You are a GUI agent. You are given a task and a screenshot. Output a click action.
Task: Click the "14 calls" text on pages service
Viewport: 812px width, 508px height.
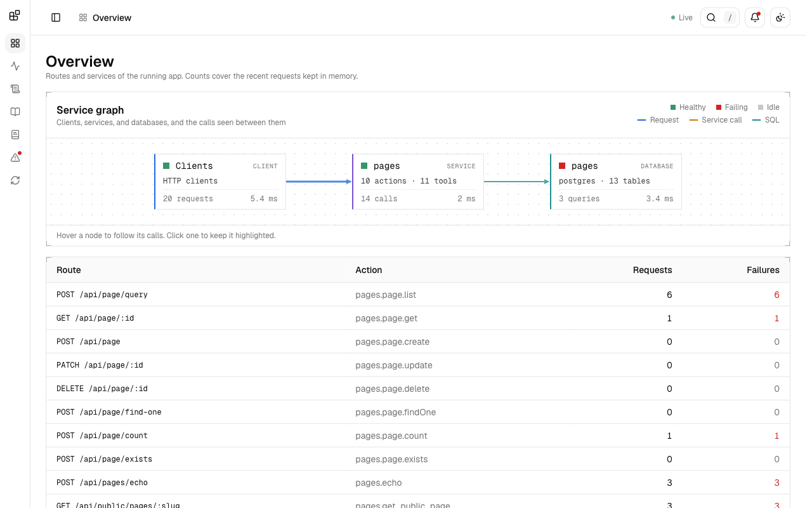[x=379, y=199]
